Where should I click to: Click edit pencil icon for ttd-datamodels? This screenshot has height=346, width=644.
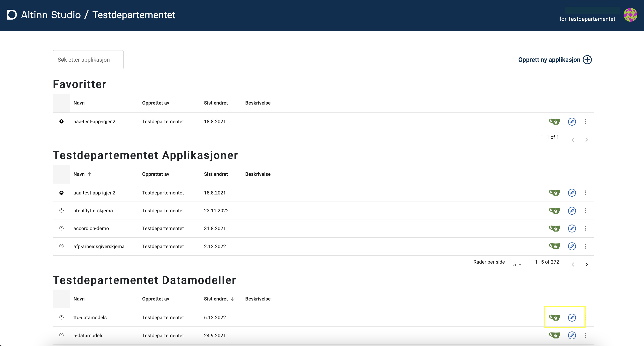(572, 317)
